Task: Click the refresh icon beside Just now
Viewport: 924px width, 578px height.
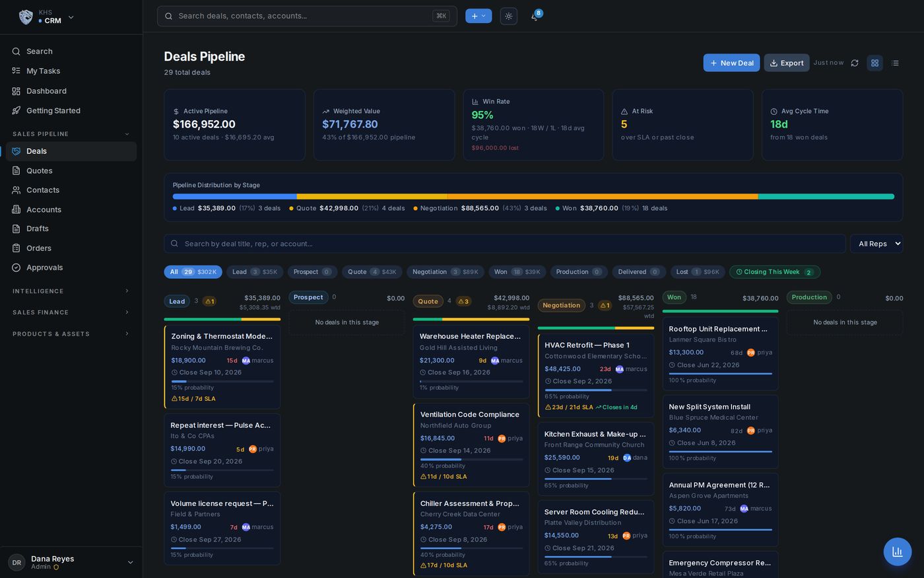Action: point(855,63)
